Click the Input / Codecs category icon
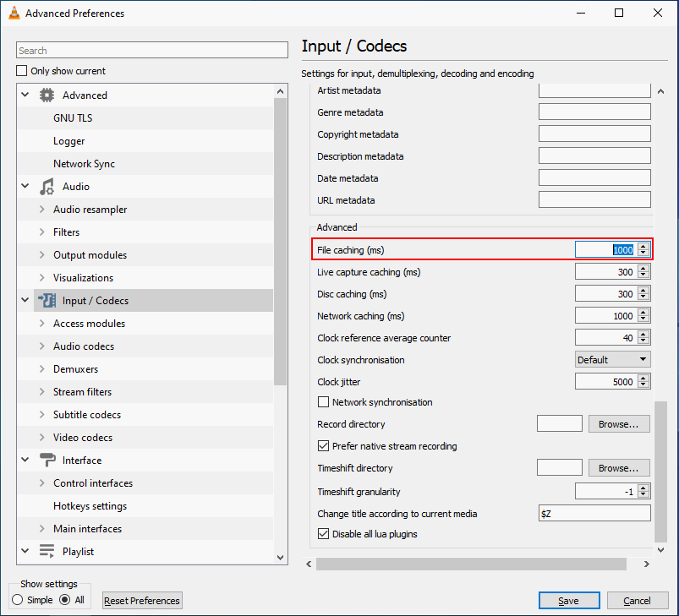Image resolution: width=679 pixels, height=616 pixels. pos(47,300)
